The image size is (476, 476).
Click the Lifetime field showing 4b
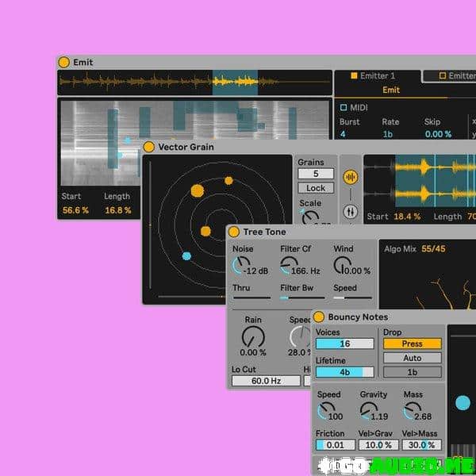(x=344, y=372)
